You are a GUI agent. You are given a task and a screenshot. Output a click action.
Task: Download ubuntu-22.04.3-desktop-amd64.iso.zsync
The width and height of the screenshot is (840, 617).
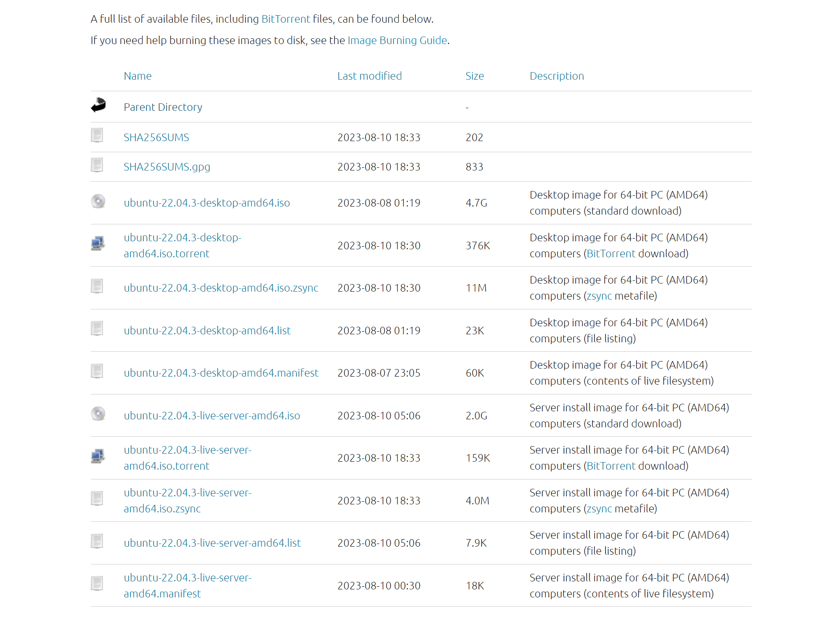coord(221,288)
